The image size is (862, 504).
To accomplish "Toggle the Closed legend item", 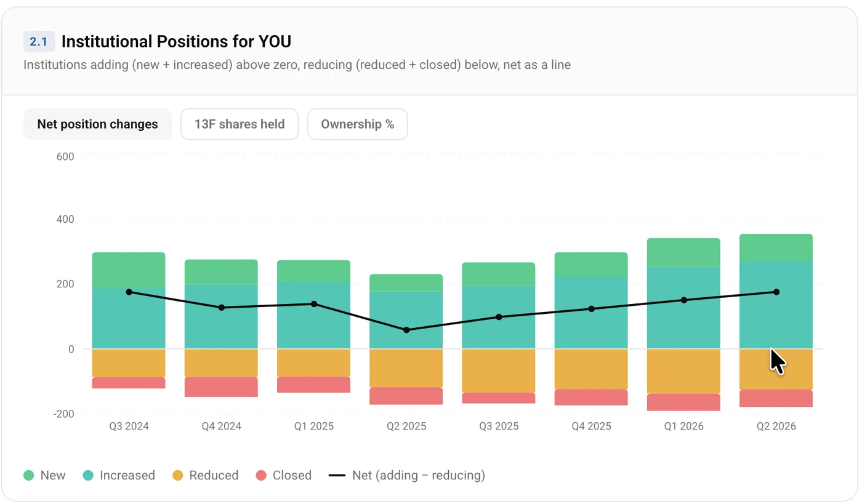I will pyautogui.click(x=283, y=475).
